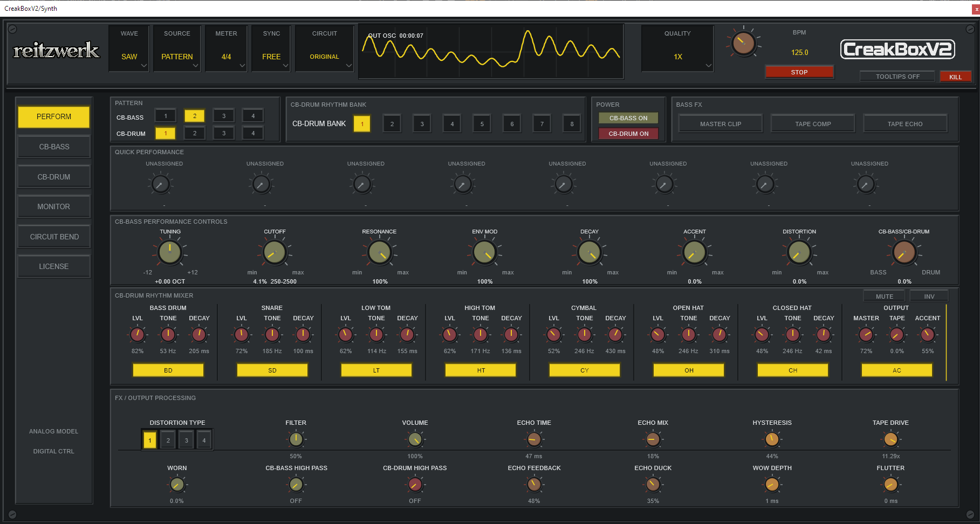
Task: Click the Cutoff knob
Action: (275, 252)
